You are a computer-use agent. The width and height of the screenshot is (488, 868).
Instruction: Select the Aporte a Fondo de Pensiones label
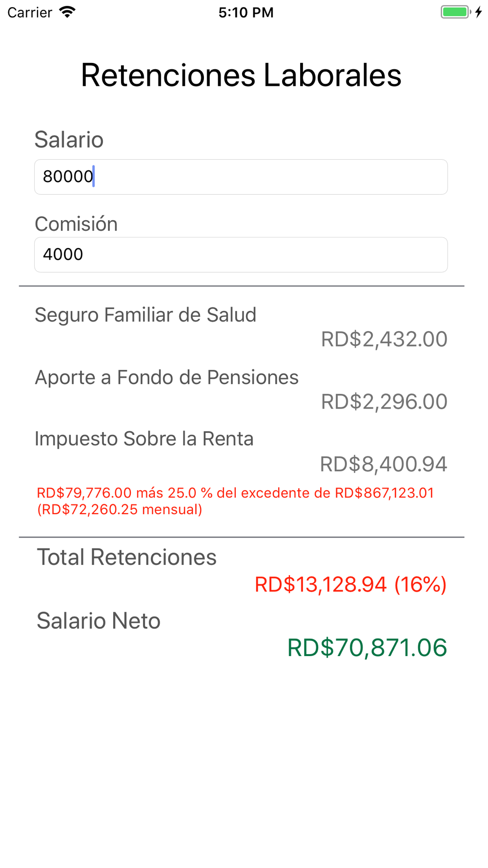tap(166, 377)
